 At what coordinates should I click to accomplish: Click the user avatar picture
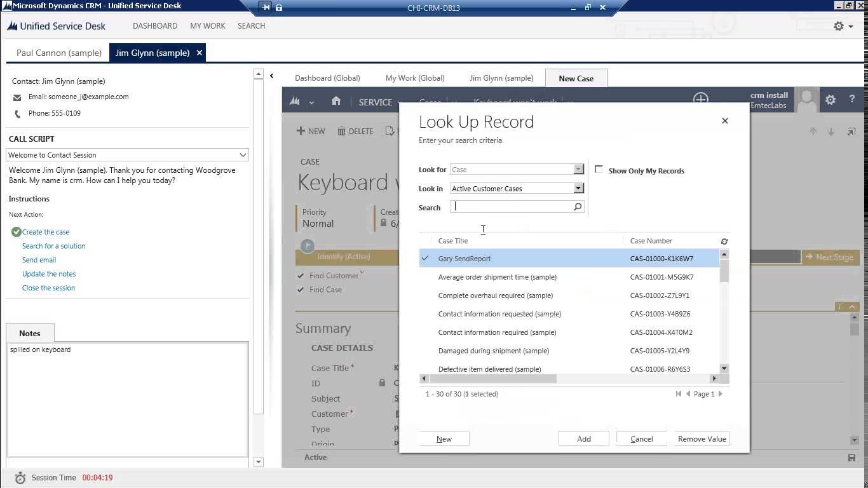pos(807,100)
